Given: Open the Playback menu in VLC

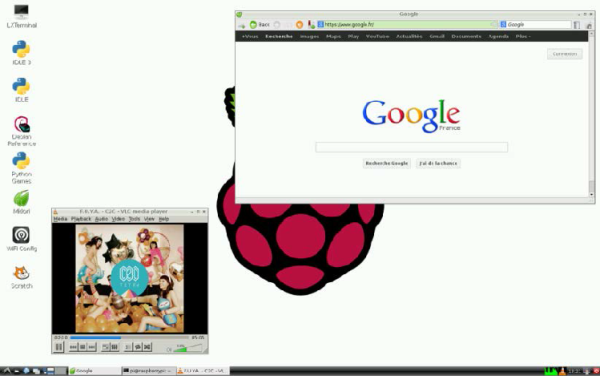Looking at the screenshot, I should coord(81,219).
